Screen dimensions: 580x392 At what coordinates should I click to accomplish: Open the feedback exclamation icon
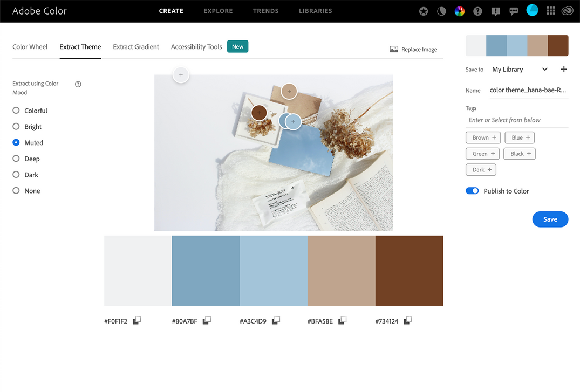tap(495, 11)
